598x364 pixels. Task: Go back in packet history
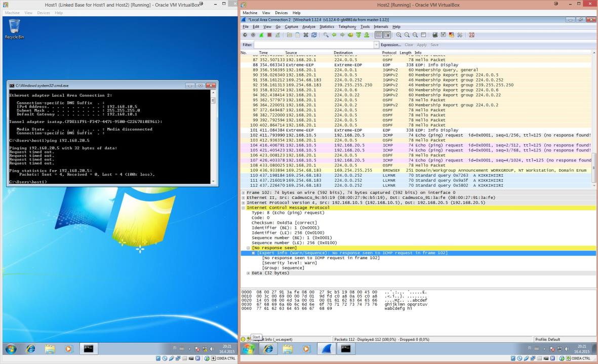334,35
